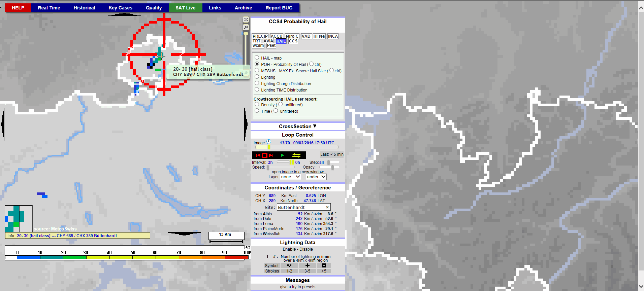Open the Key Cases menu
644x291 pixels.
(x=120, y=8)
